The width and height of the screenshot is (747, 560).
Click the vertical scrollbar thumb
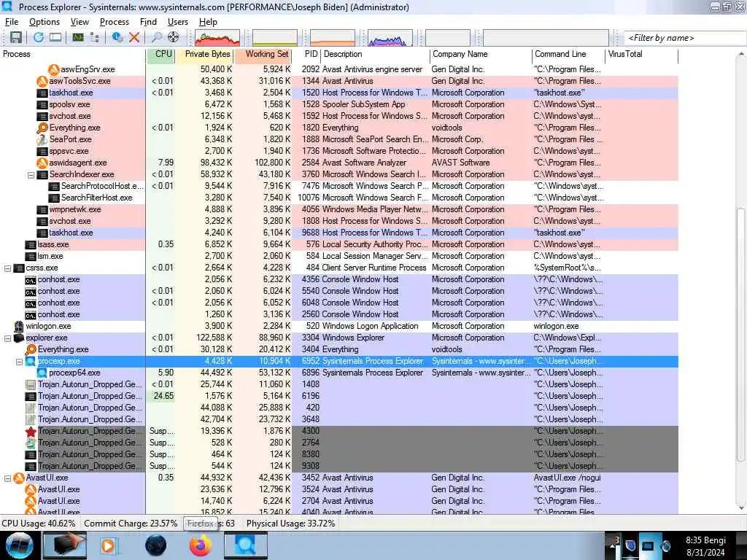(x=741, y=335)
